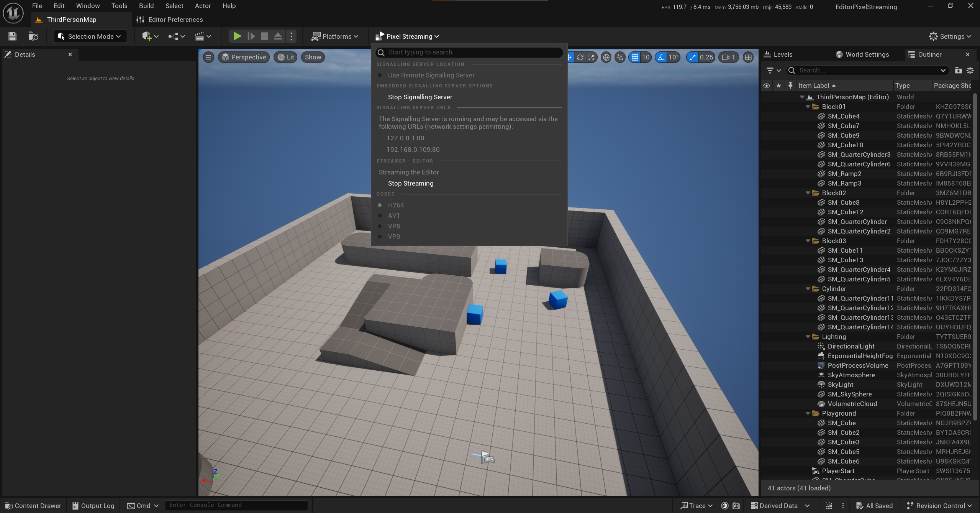Toggle rotation angle snapping icon
The image size is (980, 513).
661,57
